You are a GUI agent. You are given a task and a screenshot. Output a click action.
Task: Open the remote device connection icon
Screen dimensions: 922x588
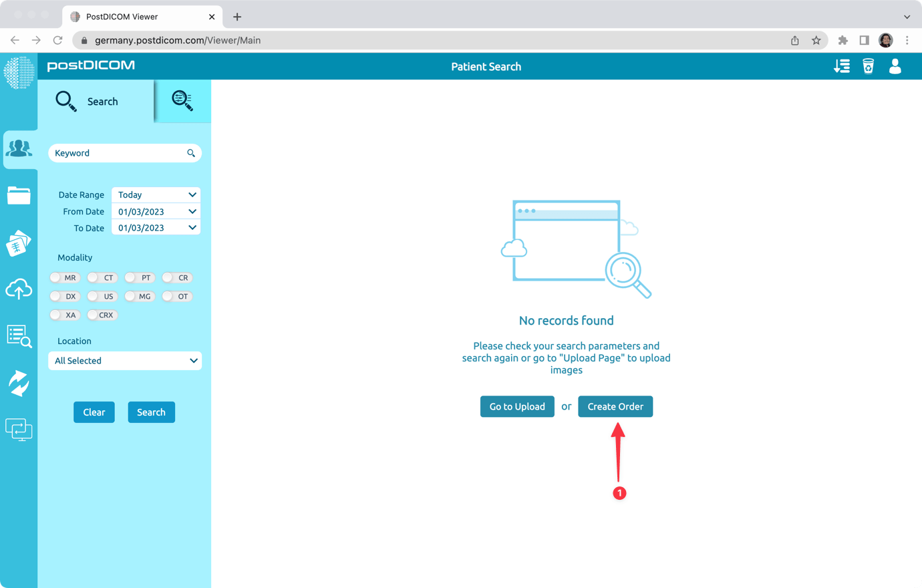click(19, 430)
